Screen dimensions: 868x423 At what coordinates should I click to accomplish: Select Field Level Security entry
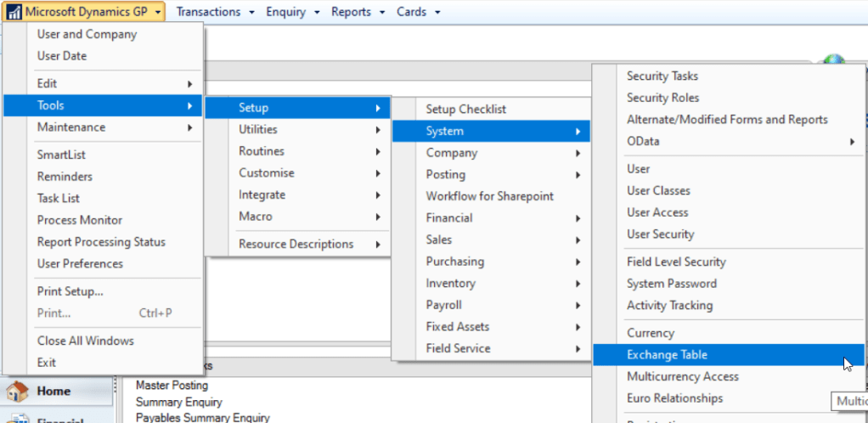pos(676,262)
